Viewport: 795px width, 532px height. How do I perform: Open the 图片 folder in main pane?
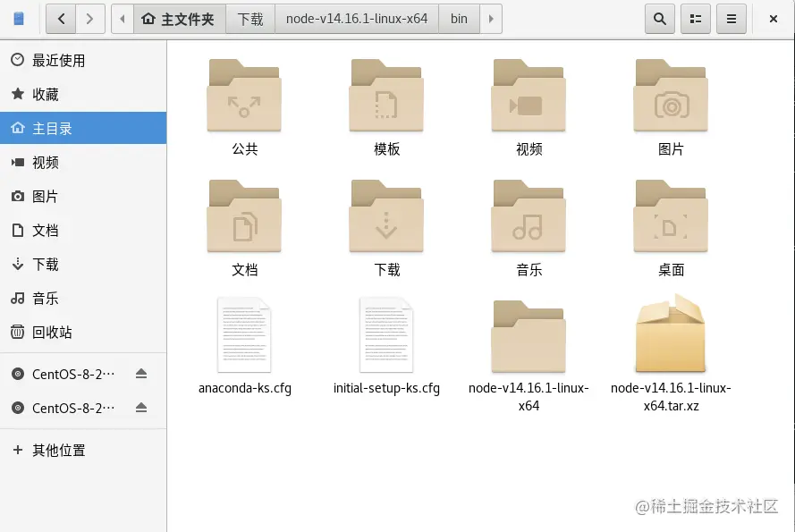pos(670,96)
